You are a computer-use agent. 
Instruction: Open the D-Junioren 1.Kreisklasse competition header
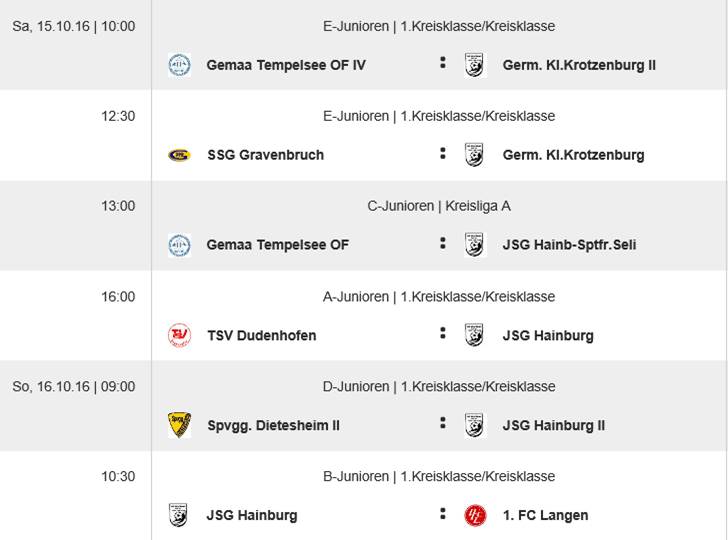click(x=439, y=386)
